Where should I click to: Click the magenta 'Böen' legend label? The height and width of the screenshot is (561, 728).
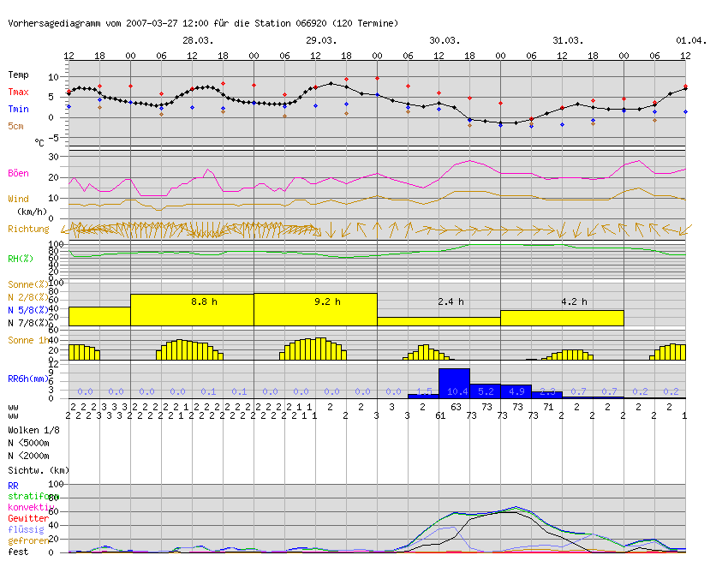pyautogui.click(x=18, y=173)
